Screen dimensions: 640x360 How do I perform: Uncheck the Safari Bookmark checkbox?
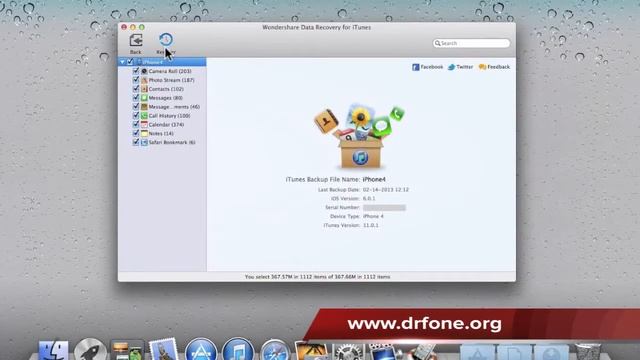tap(136, 142)
